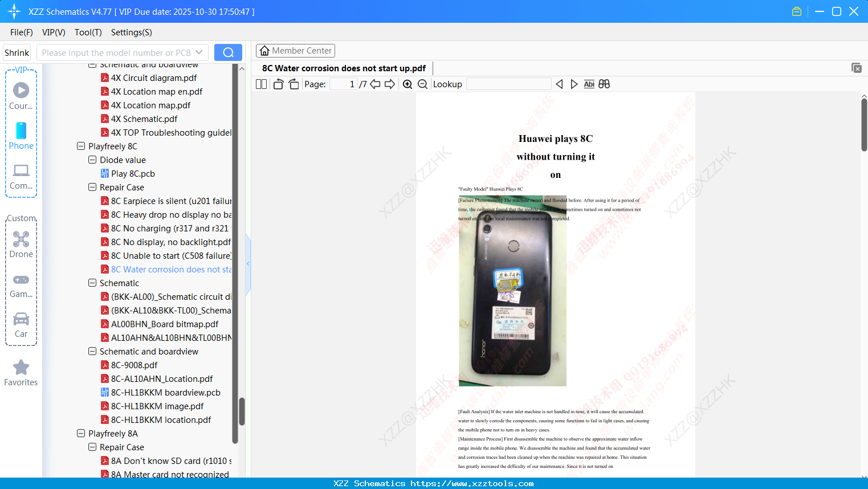Go to previous page arrow
Viewport: 868px width, 489px height.
click(375, 84)
